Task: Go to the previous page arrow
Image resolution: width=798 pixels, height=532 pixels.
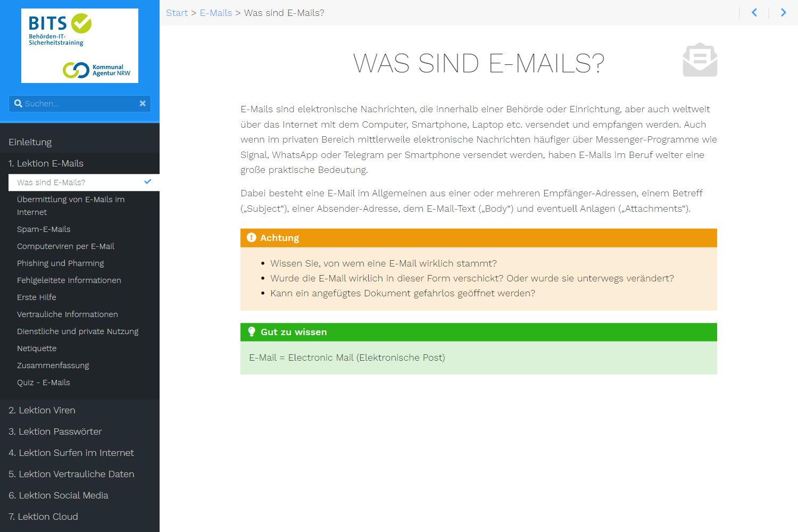Action: coord(754,13)
